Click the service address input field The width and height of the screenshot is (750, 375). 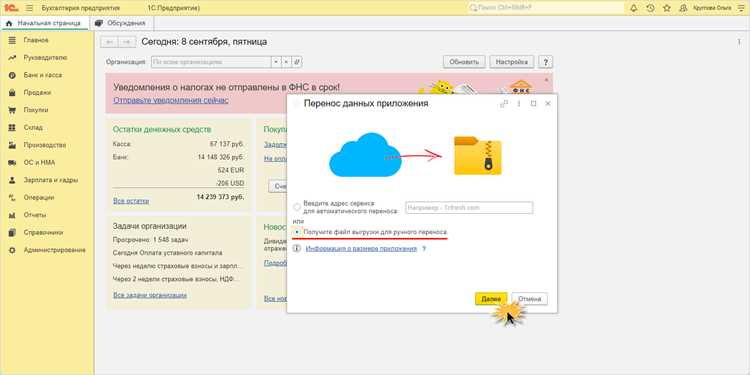pos(469,208)
